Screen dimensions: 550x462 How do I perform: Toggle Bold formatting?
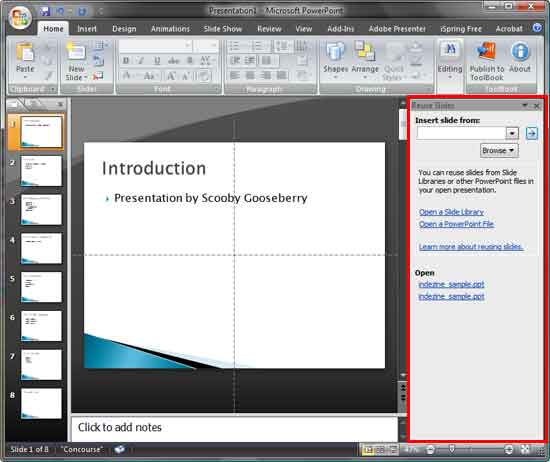tap(126, 61)
